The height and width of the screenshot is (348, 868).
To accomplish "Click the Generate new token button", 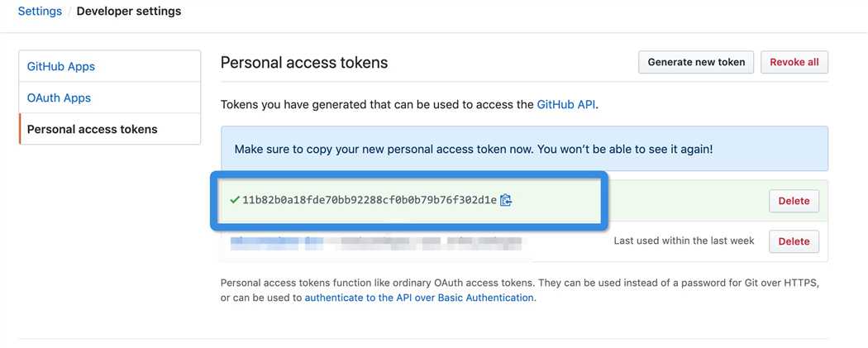I will point(696,62).
